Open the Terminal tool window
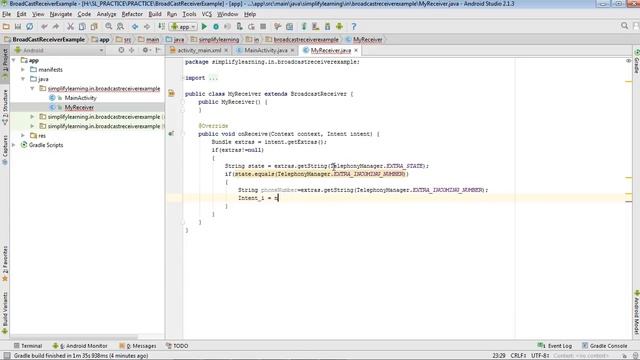 click(x=28, y=346)
